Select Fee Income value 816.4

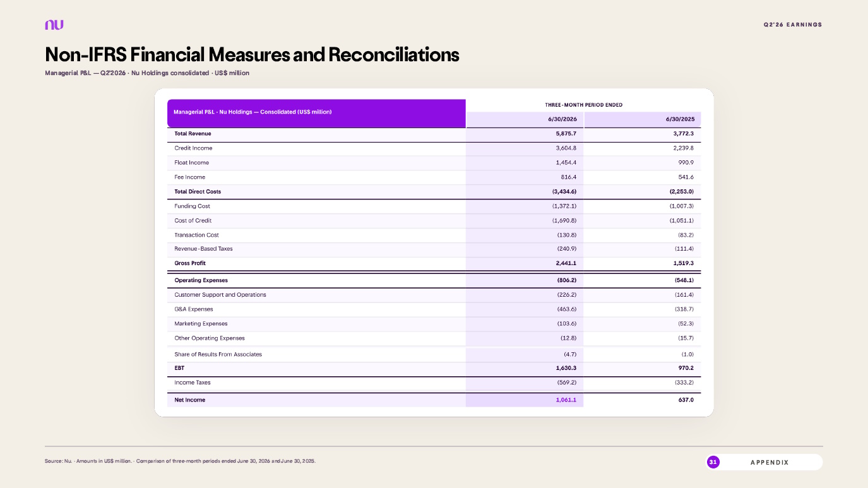(x=569, y=177)
